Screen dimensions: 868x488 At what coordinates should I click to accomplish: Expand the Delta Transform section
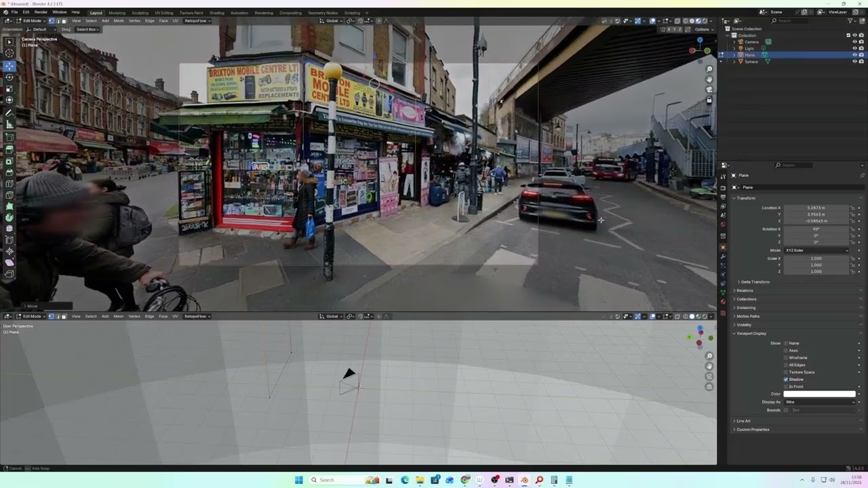(x=754, y=281)
